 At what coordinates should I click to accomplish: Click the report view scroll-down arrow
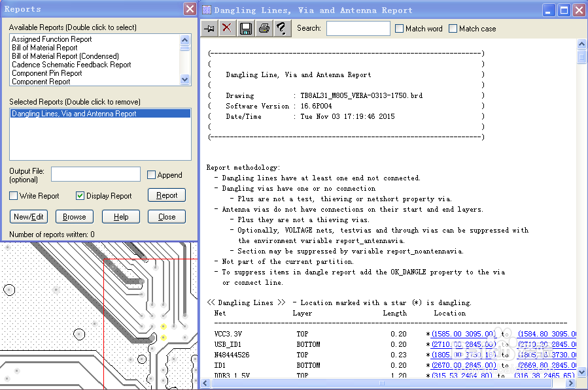(581, 372)
